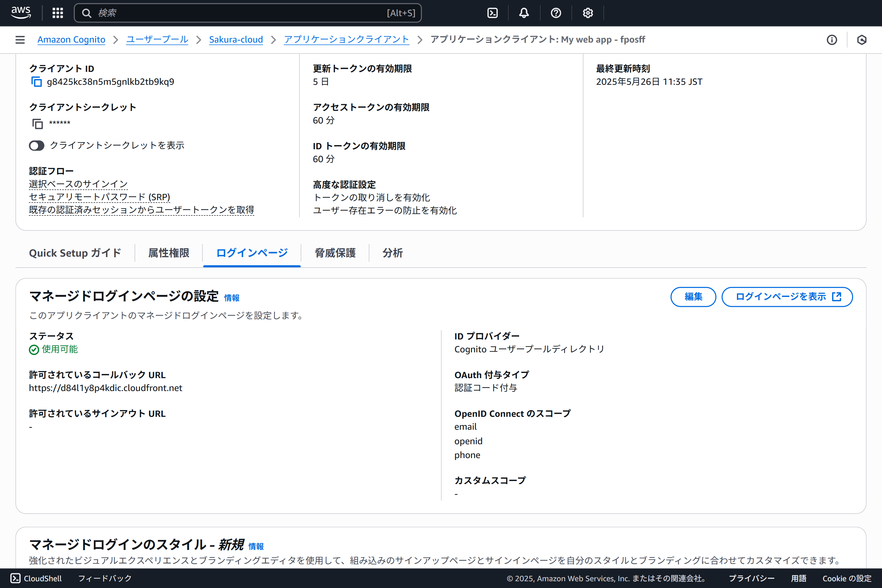The width and height of the screenshot is (882, 588).
Task: Click the 5 日 refresh token value
Action: pos(321,82)
